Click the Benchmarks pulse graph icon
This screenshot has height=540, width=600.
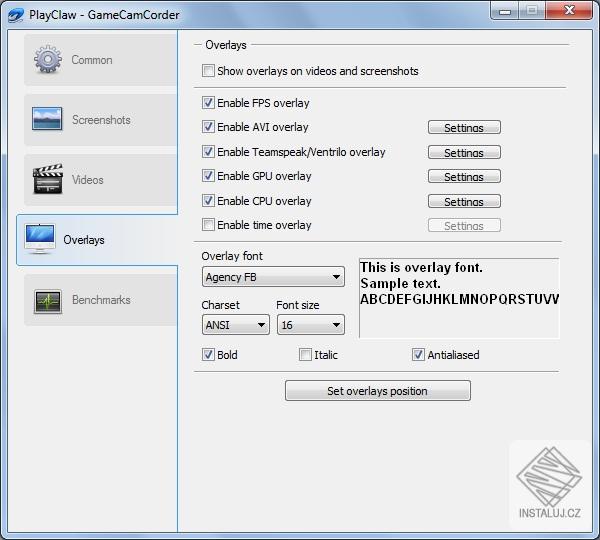(x=47, y=301)
